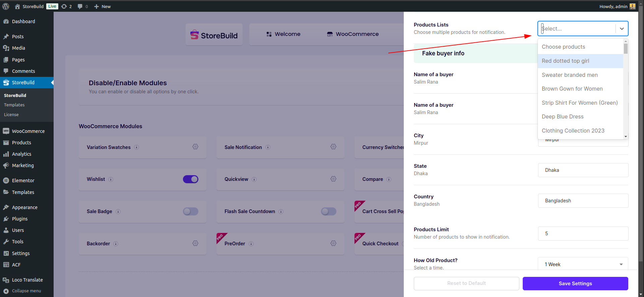
Task: Open Sale Notification settings gear icon
Action: (x=333, y=147)
